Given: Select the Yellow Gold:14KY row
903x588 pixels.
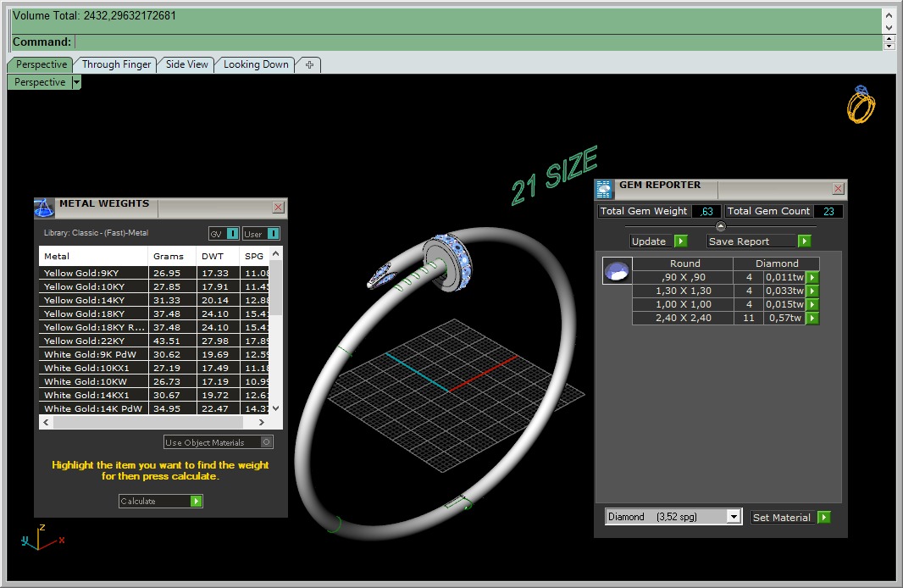Looking at the screenshot, I should tap(154, 300).
